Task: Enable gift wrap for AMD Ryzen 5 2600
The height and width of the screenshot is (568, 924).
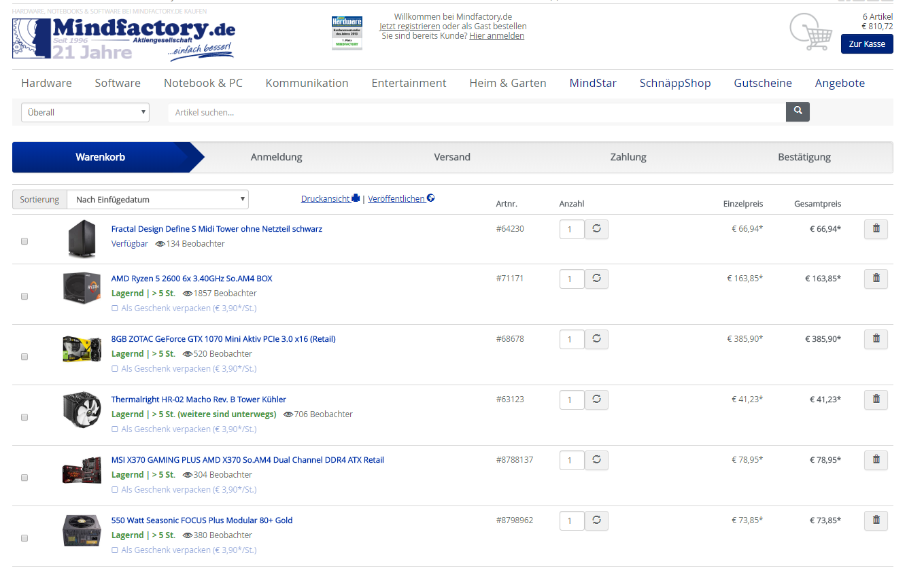Action: (x=115, y=308)
